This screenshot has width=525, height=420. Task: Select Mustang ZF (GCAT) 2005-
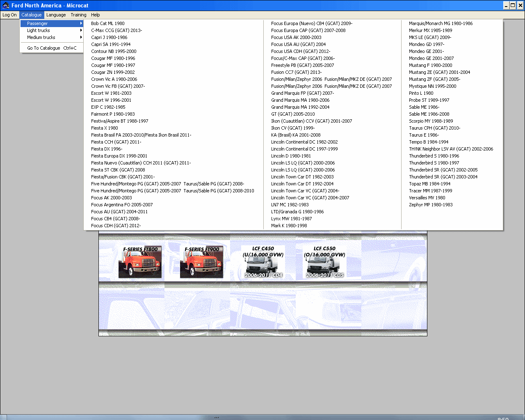[x=434, y=79]
